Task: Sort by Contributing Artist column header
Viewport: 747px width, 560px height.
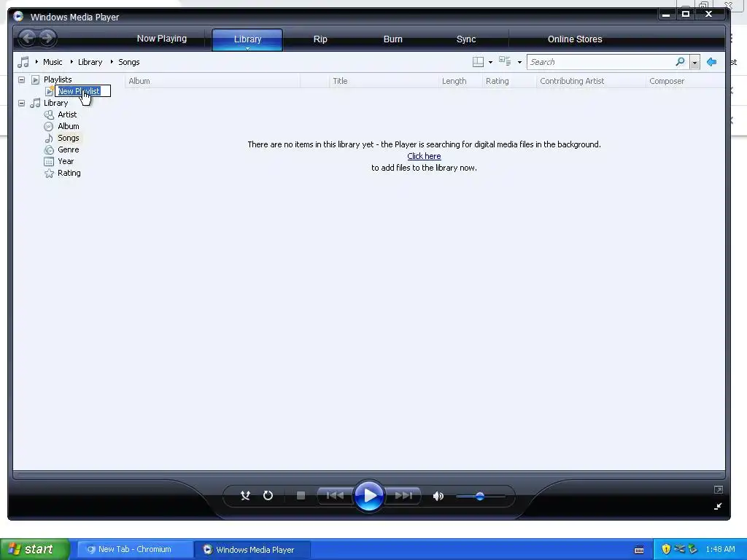Action: point(591,81)
